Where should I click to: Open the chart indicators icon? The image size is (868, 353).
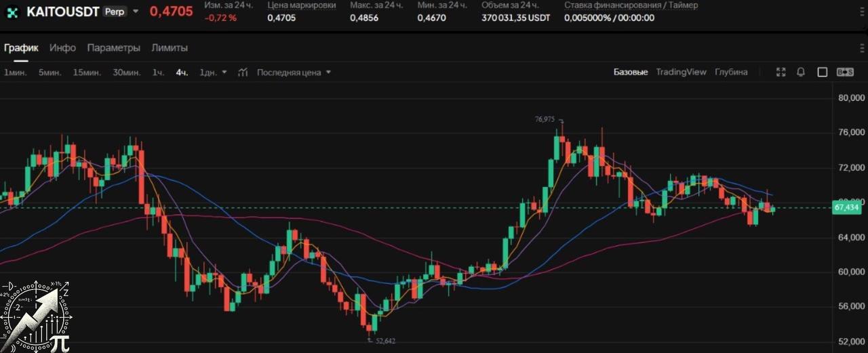[x=243, y=72]
